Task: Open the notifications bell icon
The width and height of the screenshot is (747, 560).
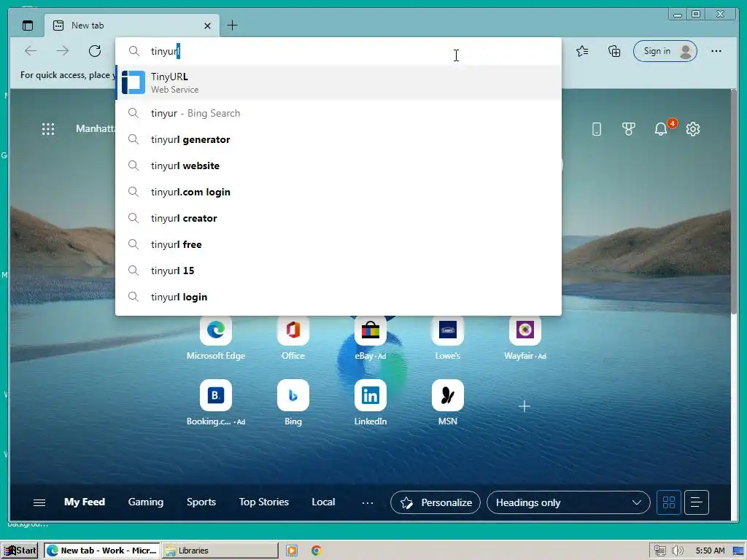Action: 661,129
